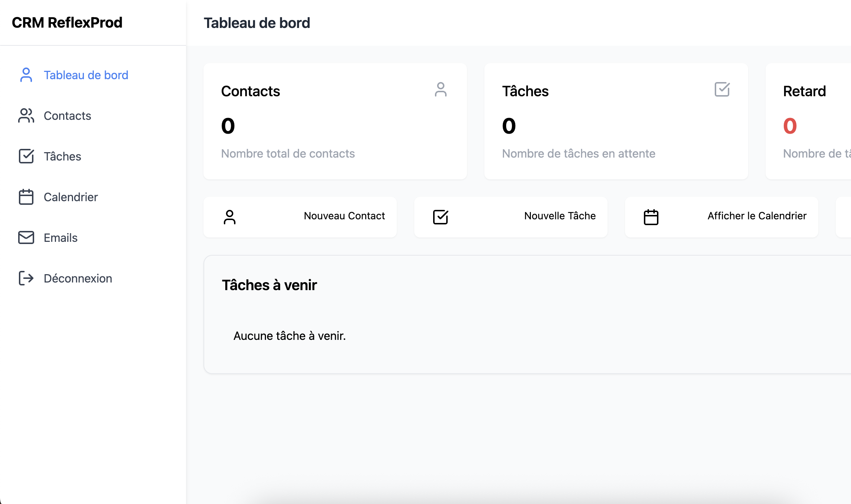Click the Contacts people icon in sidebar
This screenshot has height=504, width=851.
pos(26,115)
